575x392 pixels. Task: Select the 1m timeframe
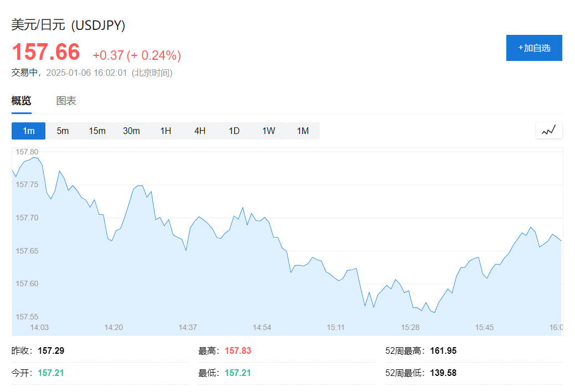[x=28, y=131]
